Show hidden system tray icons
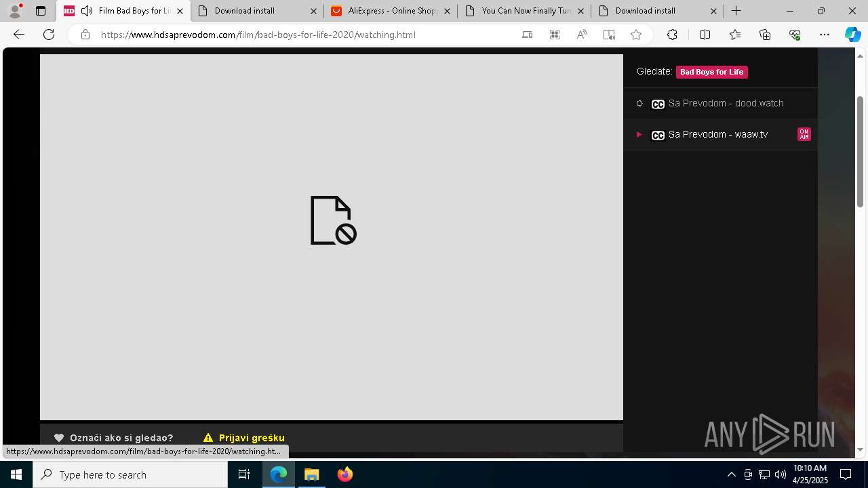The height and width of the screenshot is (488, 868). pyautogui.click(x=731, y=474)
